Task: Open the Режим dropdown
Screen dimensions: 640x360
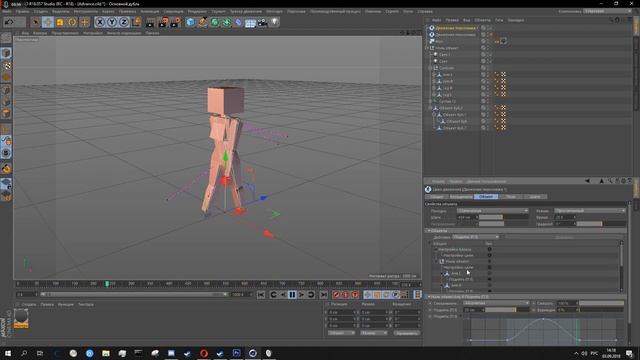Action: tap(589, 211)
